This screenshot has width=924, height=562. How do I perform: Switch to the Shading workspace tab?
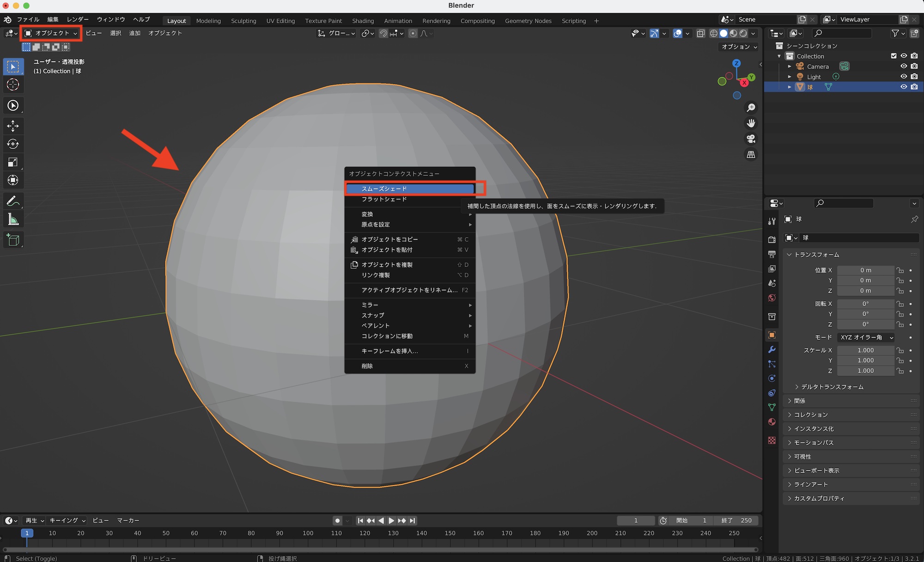click(x=363, y=21)
